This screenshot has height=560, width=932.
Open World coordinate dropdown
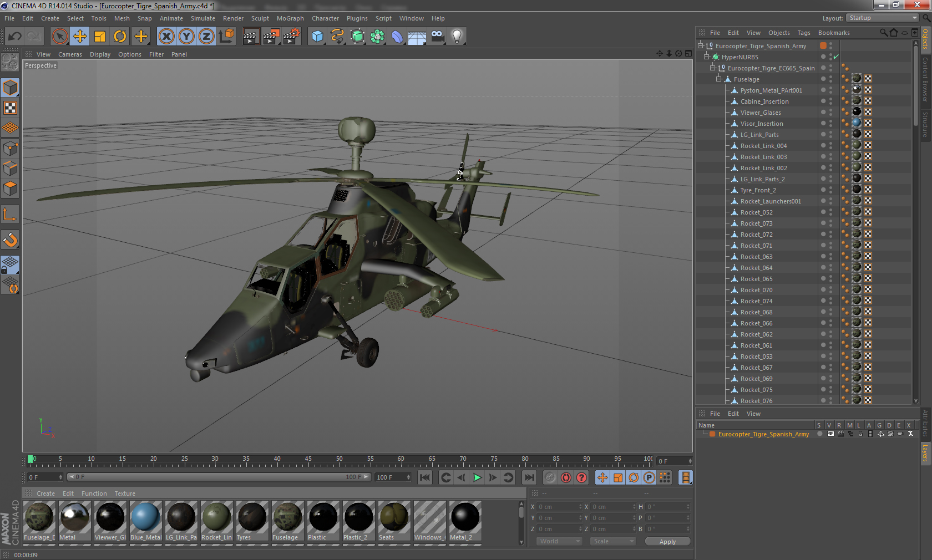(559, 541)
